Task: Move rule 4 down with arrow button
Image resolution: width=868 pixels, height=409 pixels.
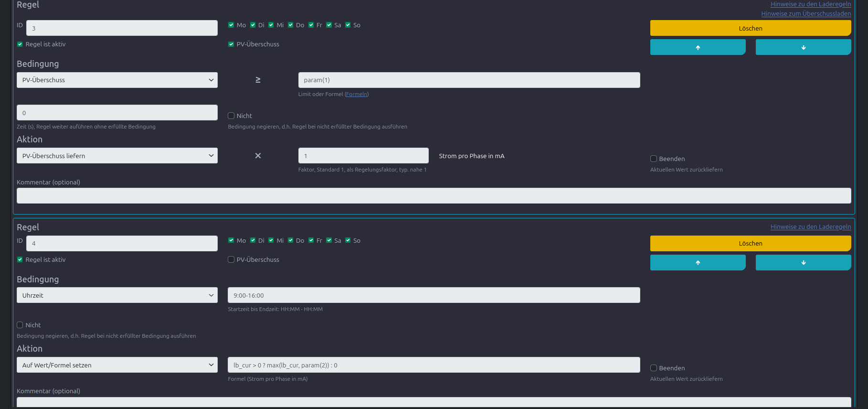Action: [x=803, y=262]
